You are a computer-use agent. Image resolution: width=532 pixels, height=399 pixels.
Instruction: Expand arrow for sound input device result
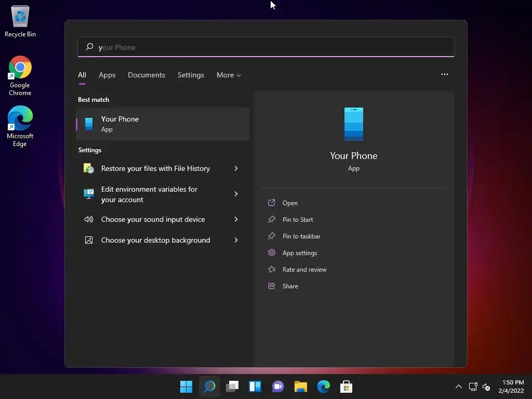click(x=236, y=219)
